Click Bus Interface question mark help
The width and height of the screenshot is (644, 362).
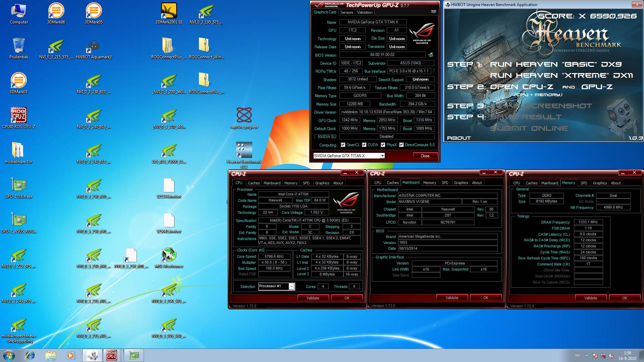click(x=433, y=71)
